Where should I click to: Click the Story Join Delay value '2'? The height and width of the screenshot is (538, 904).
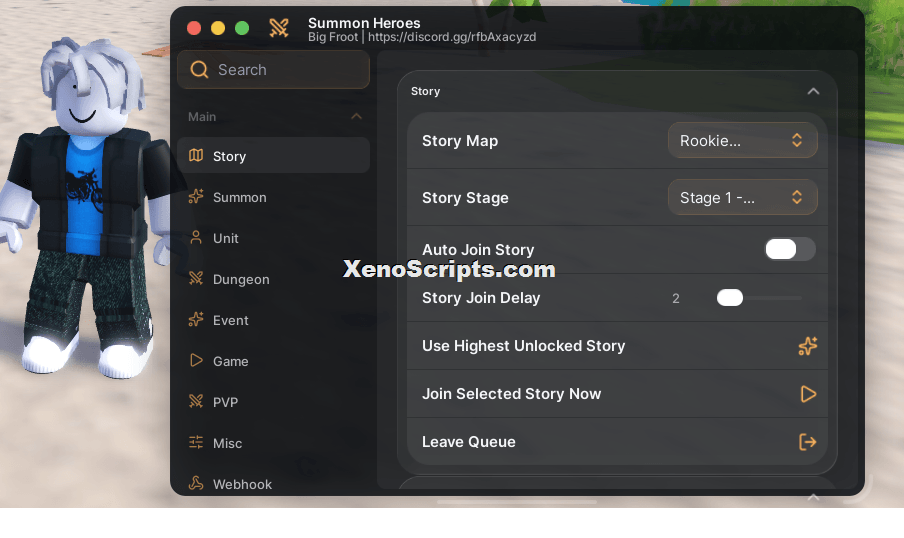click(676, 299)
